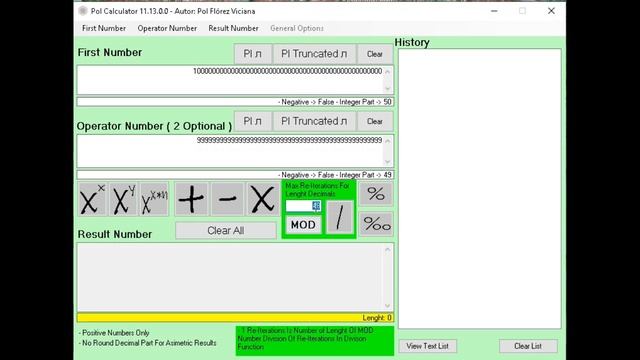Open the Operator Number menu
The image size is (640, 360).
pyautogui.click(x=167, y=28)
